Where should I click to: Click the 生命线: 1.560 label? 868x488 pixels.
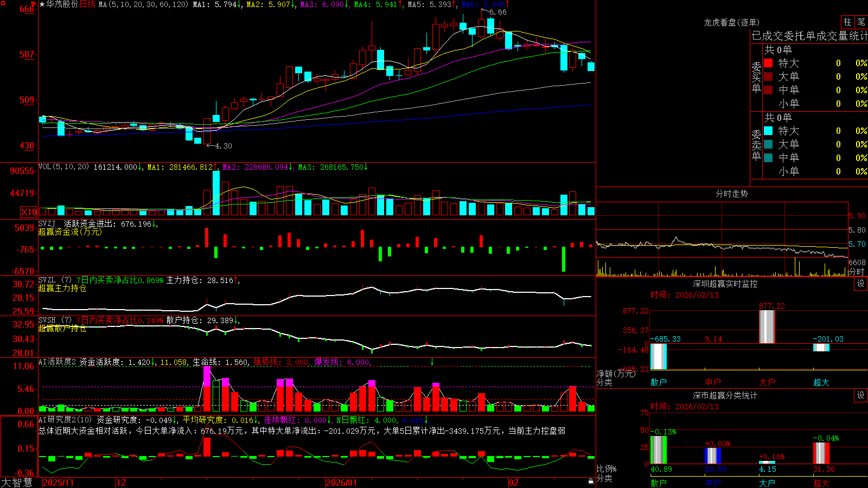point(220,362)
